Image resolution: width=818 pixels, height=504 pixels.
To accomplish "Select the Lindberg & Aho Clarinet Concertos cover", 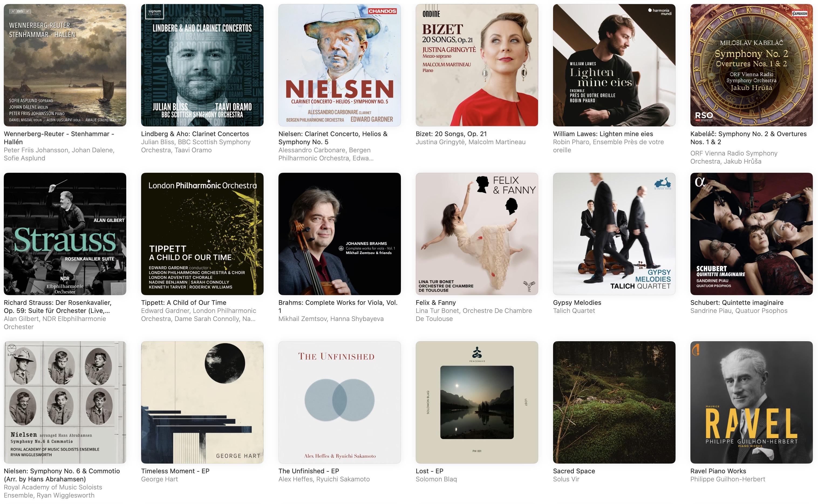I will coord(202,65).
